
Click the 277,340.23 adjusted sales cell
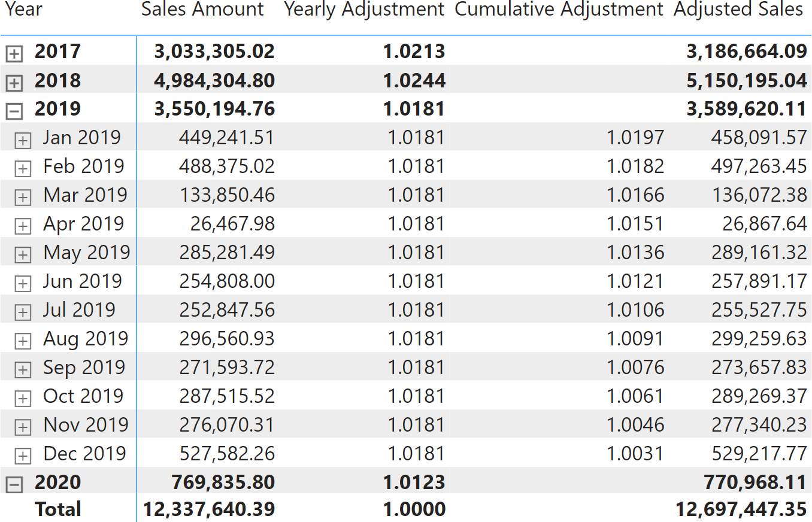759,425
